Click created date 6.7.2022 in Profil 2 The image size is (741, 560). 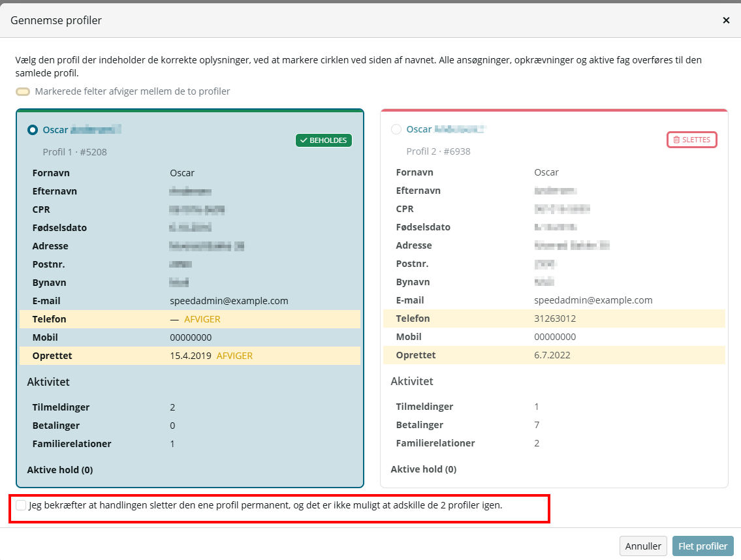pyautogui.click(x=552, y=355)
